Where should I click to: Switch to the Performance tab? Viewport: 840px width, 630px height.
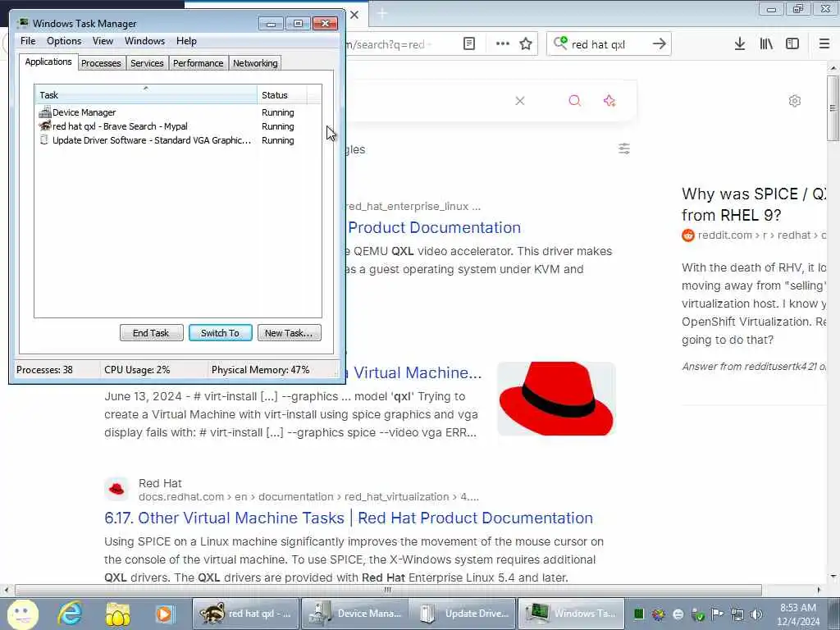point(198,63)
